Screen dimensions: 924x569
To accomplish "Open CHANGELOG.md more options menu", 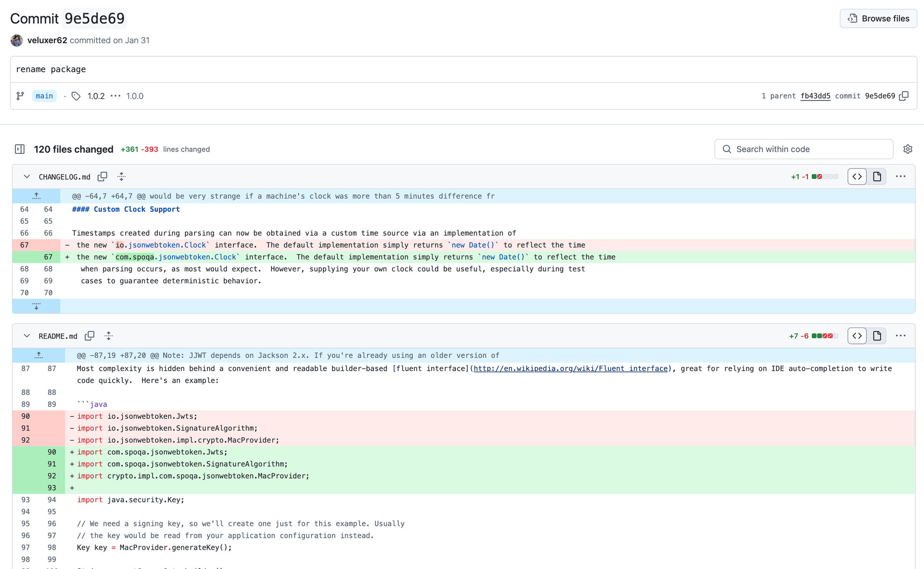I will (x=901, y=177).
